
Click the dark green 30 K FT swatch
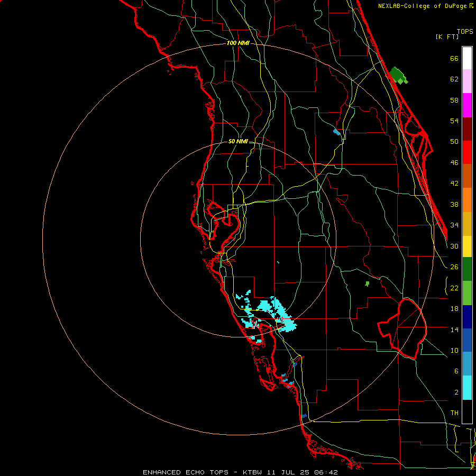467,269
